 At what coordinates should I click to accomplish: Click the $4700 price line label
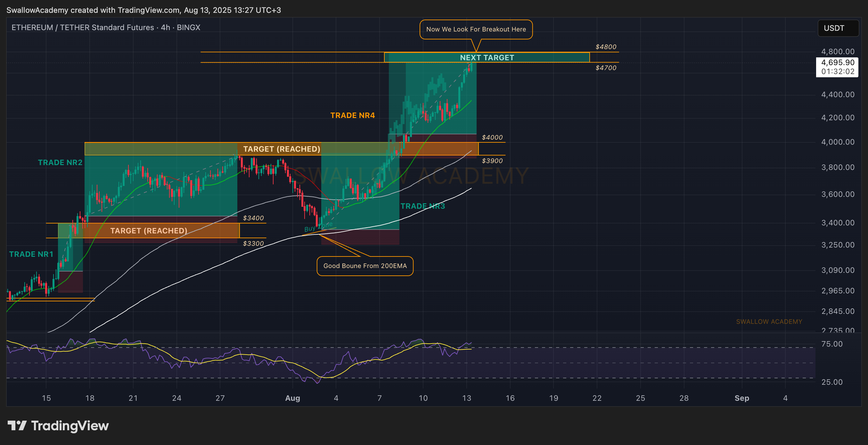[606, 68]
